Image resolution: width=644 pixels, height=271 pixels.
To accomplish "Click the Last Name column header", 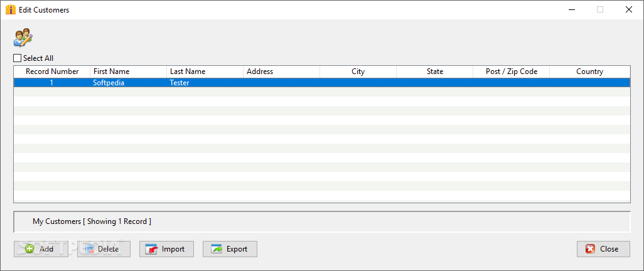I will click(205, 72).
